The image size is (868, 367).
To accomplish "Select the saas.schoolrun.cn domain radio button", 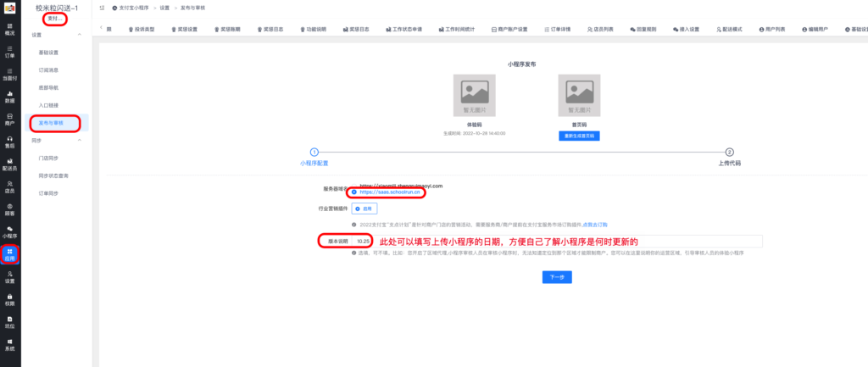I will (354, 192).
